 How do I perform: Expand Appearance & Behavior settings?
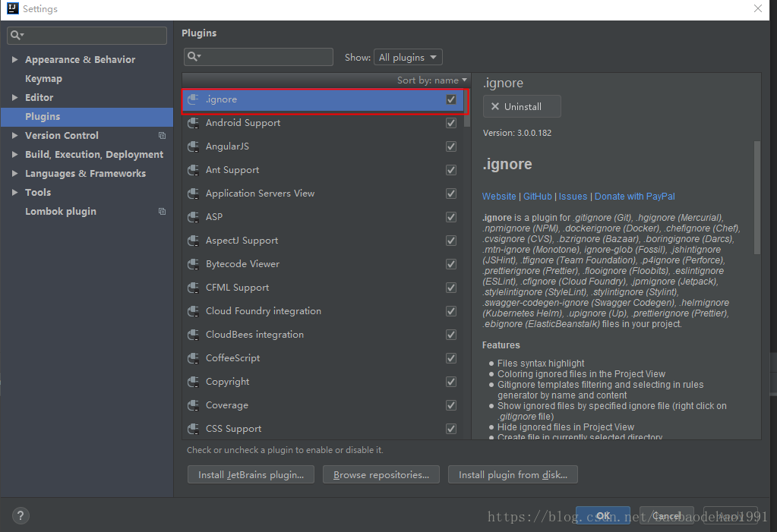[x=15, y=59]
